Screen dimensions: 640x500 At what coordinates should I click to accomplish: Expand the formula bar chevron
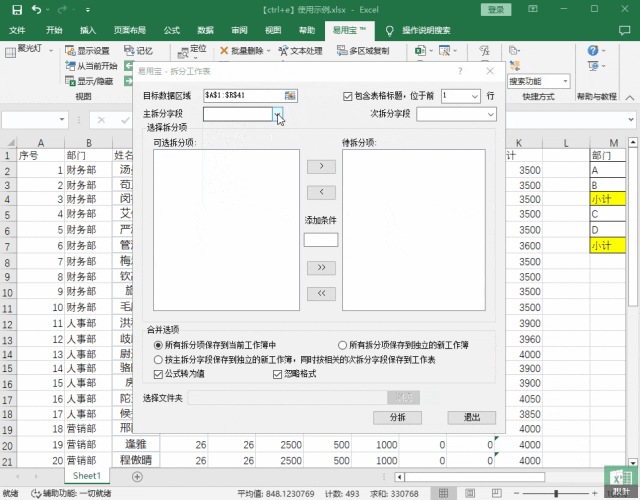pos(631,120)
